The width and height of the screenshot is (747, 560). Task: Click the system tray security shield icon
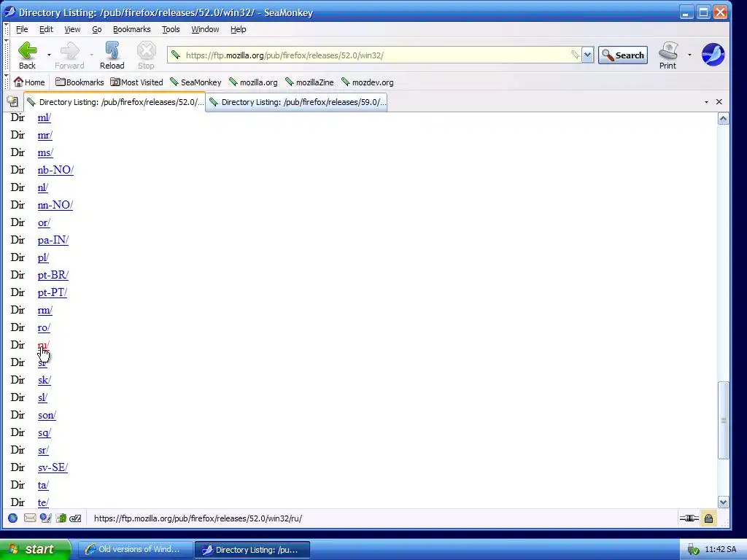click(x=693, y=550)
